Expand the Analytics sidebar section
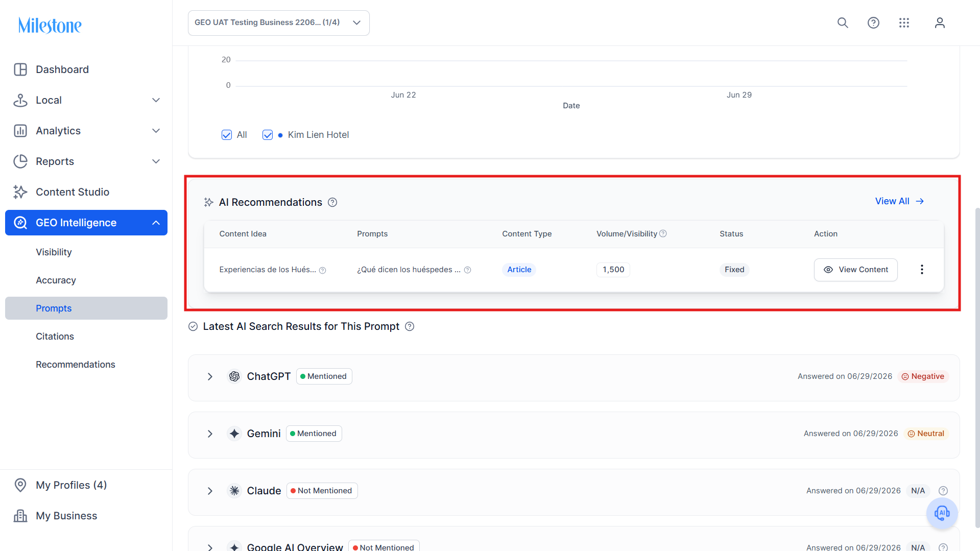This screenshot has height=551, width=980. tap(156, 131)
